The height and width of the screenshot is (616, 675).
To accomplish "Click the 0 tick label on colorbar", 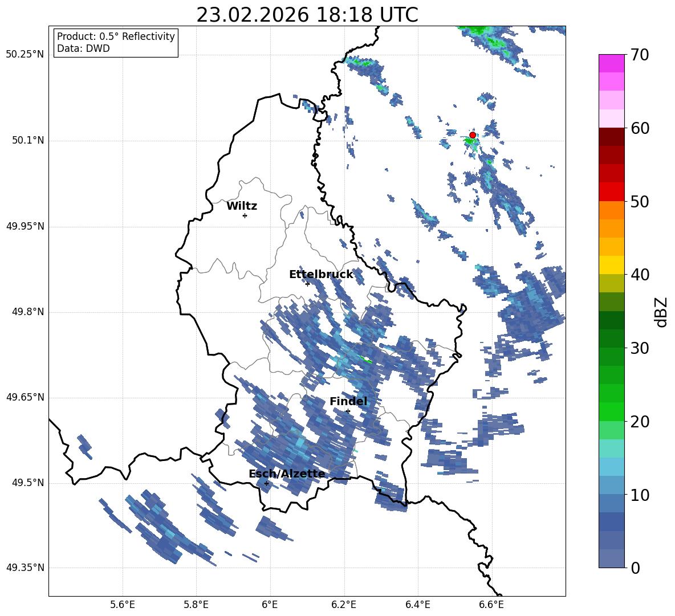I will 635,568.
